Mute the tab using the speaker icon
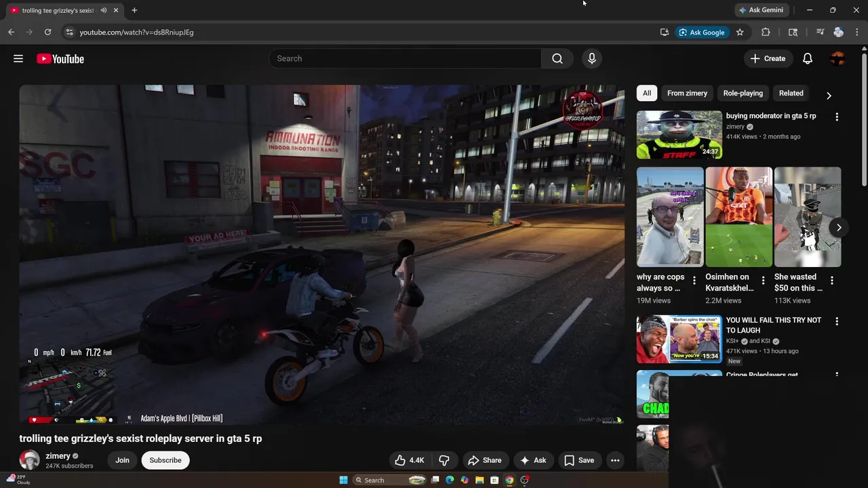This screenshot has width=868, height=488. (104, 10)
